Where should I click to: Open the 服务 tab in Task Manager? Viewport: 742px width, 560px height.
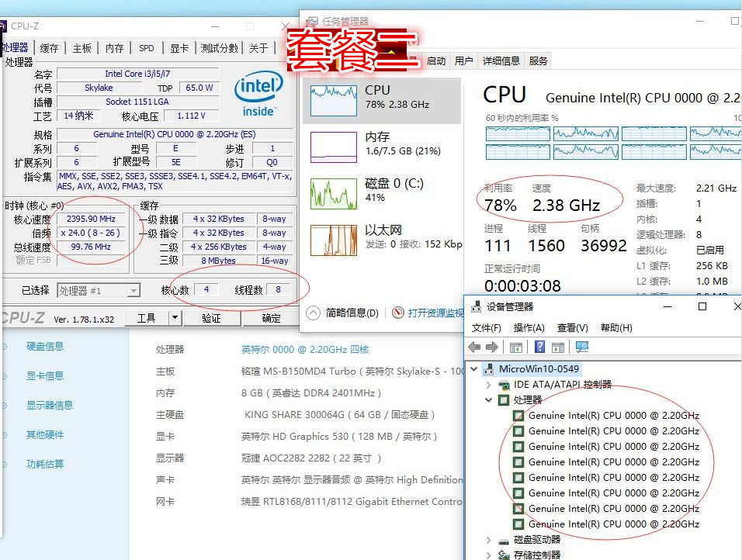click(x=538, y=61)
